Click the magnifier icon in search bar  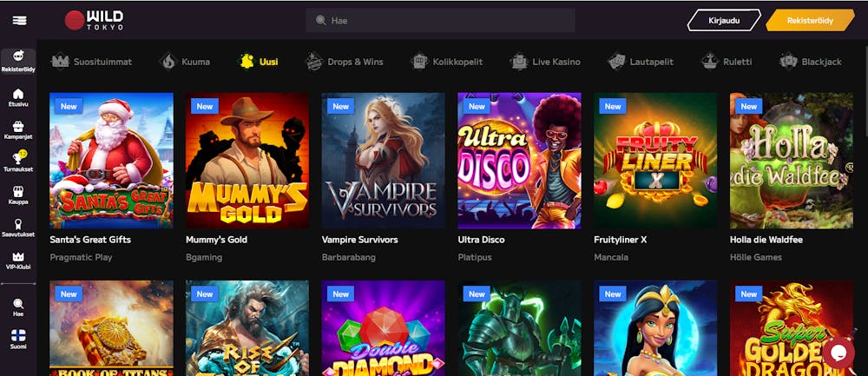pyautogui.click(x=320, y=21)
